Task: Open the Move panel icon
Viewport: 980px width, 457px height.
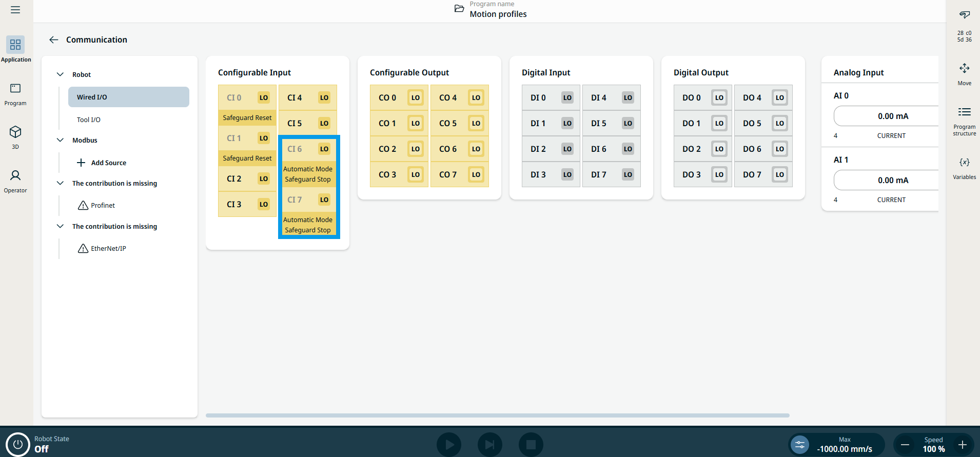Action: [x=964, y=69]
